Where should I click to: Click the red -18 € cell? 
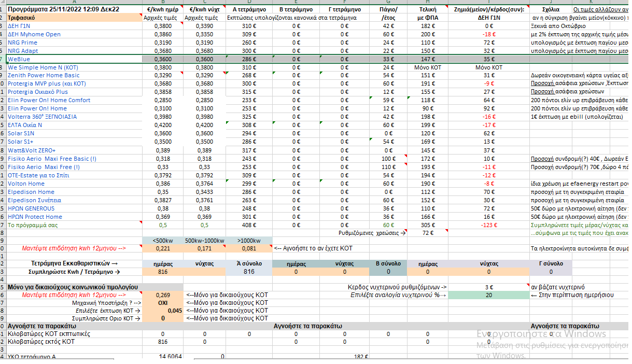[x=489, y=34]
